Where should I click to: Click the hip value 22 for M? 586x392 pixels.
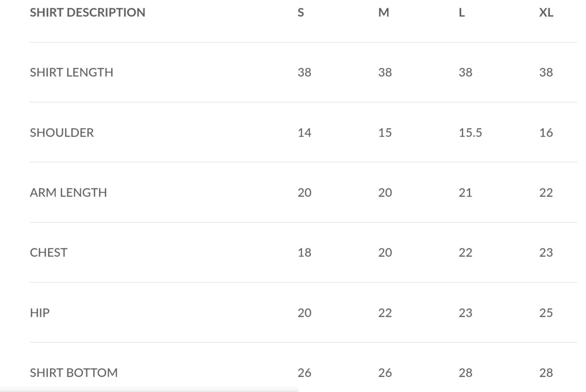click(385, 313)
